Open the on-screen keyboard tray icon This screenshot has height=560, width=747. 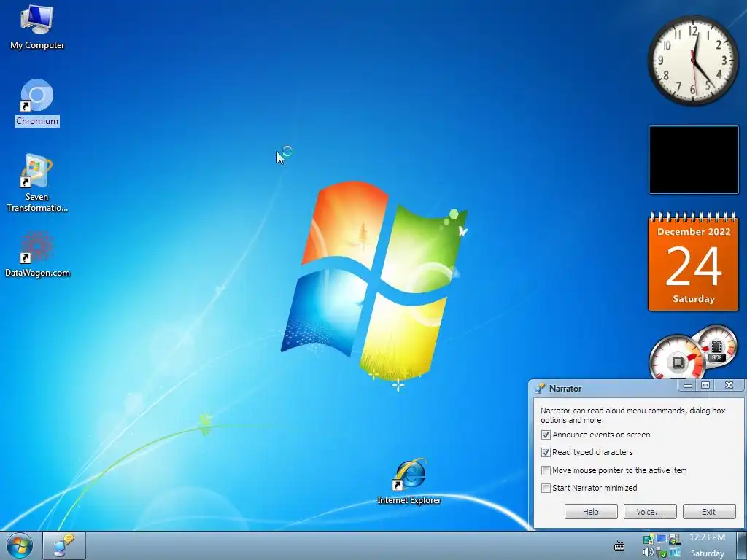[x=619, y=545]
